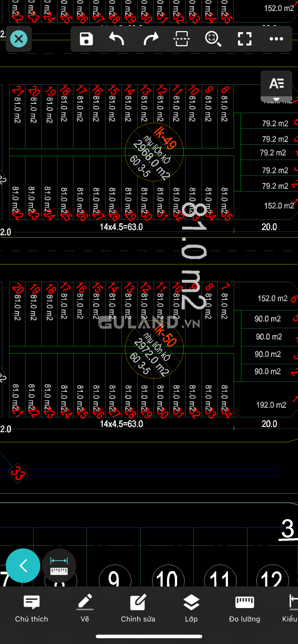Tap the teal back arrow button
This screenshot has width=298, height=644.
[x=23, y=566]
